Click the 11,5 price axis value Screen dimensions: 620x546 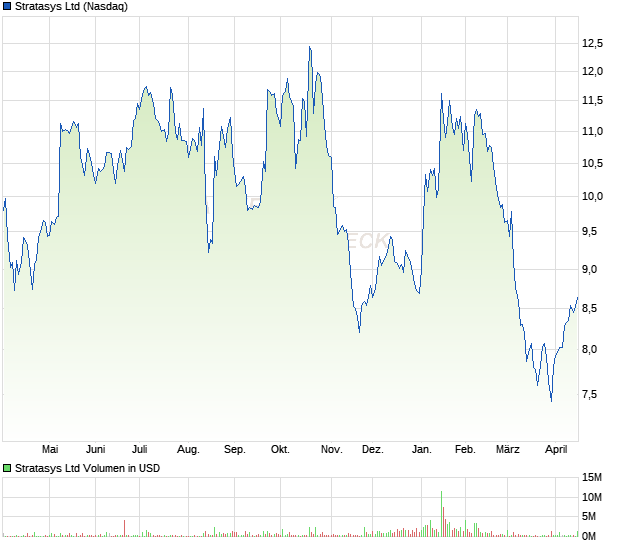click(592, 100)
